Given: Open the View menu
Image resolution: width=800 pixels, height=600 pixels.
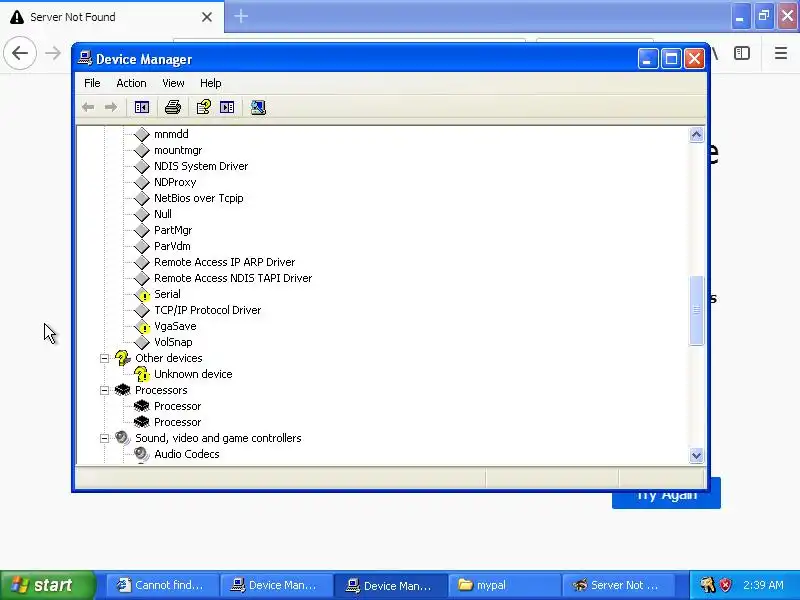Looking at the screenshot, I should pos(173,83).
